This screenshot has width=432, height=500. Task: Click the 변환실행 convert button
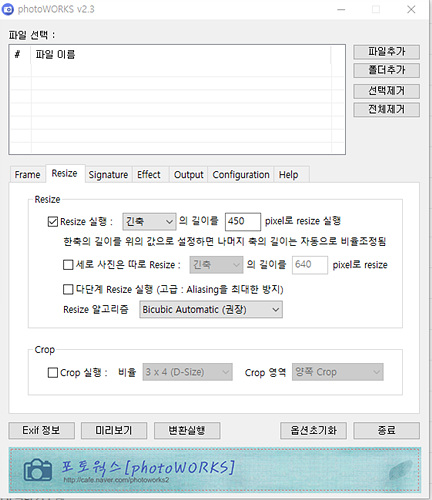point(187,431)
